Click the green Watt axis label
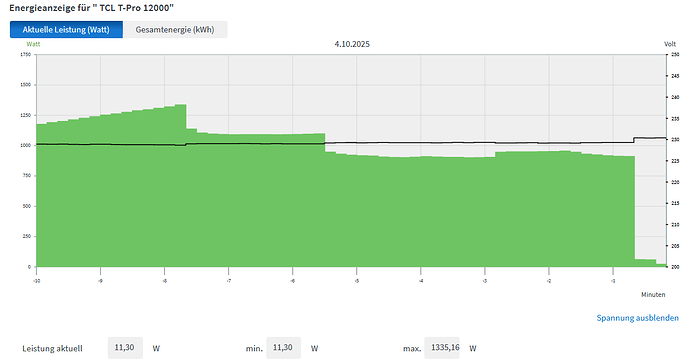 point(33,44)
